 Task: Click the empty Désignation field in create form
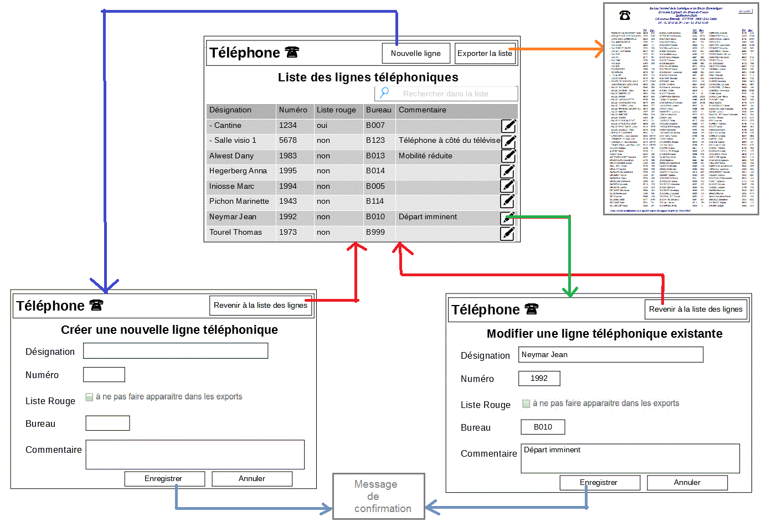pos(176,350)
